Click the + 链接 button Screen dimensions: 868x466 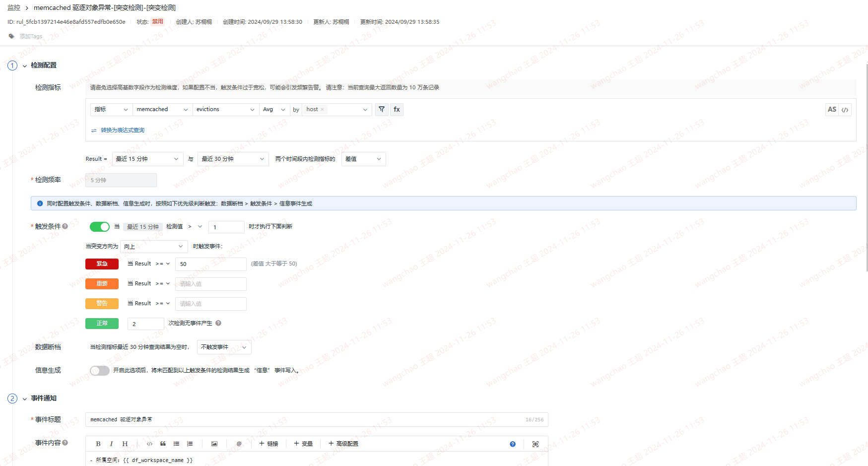coord(269,444)
